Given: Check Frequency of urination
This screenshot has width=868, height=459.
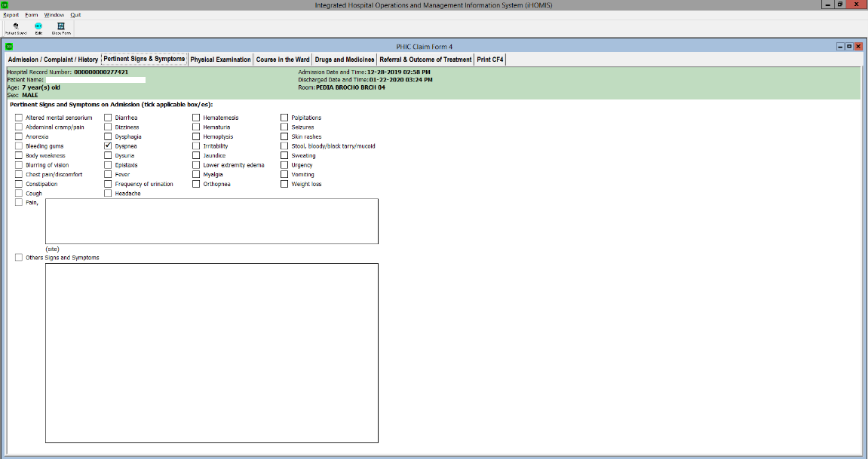Looking at the screenshot, I should point(108,184).
